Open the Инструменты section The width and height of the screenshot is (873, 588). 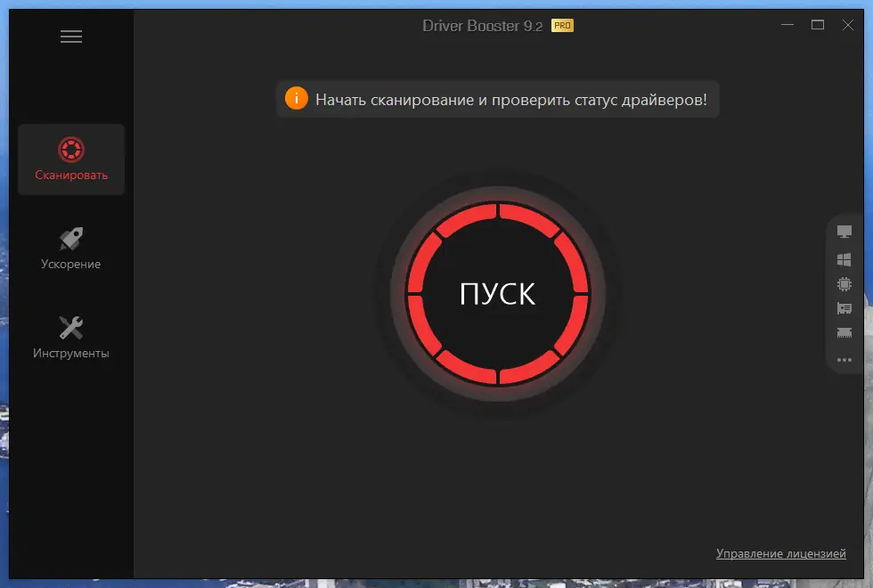[x=70, y=336]
